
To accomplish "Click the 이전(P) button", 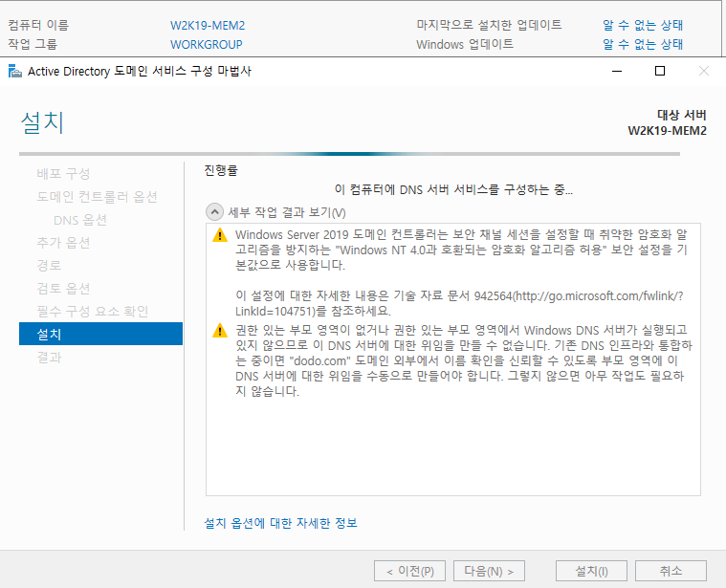I will point(409,571).
